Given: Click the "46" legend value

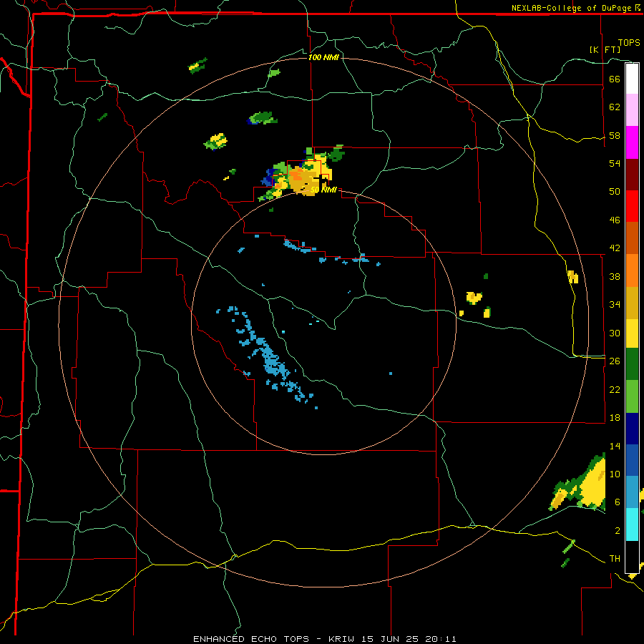Looking at the screenshot, I should coord(615,220).
